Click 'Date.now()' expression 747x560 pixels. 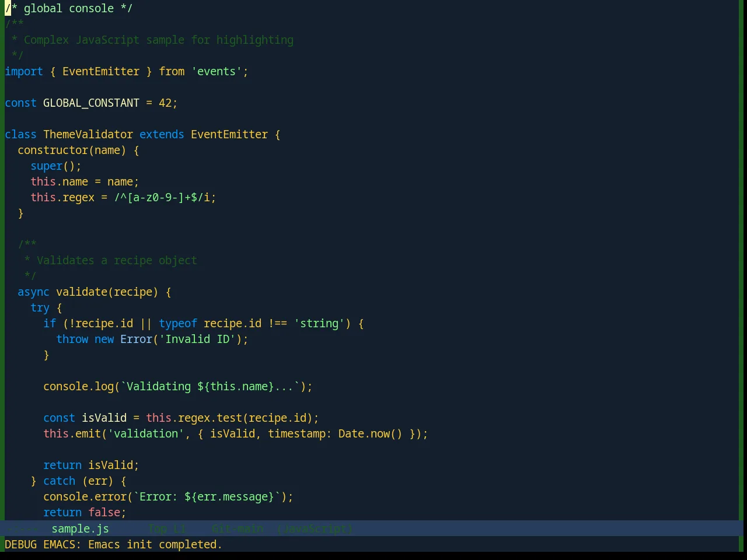[371, 433]
